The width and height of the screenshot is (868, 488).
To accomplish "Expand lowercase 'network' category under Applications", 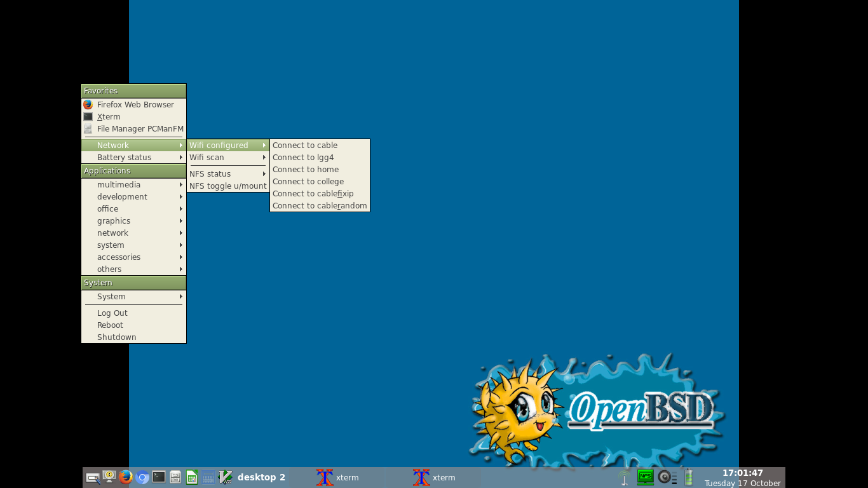I will click(x=133, y=233).
